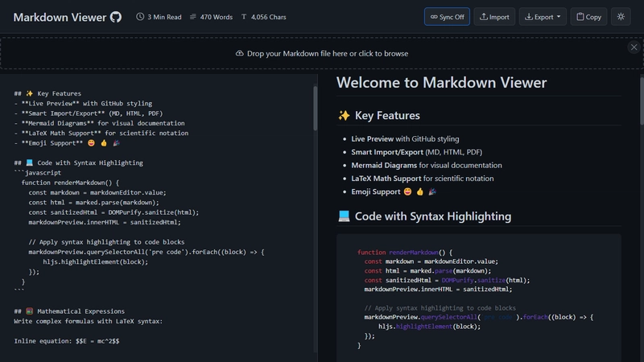
Task: Click the editor line "## ✨ Key Features"
Action: [47, 93]
